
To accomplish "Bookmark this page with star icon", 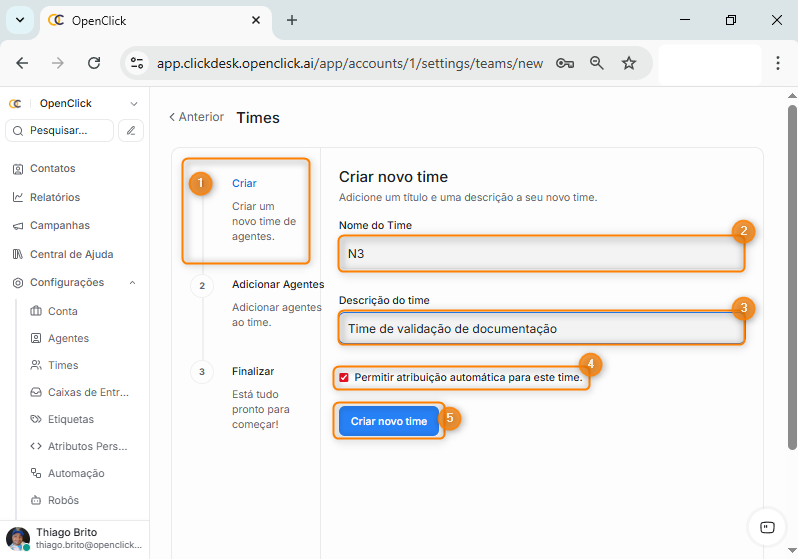I will [629, 63].
